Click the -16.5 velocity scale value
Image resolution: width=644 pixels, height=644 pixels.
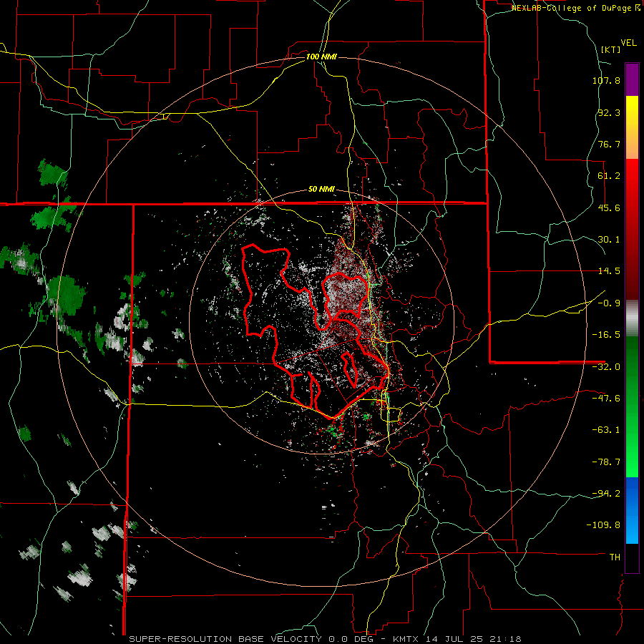tap(606, 335)
